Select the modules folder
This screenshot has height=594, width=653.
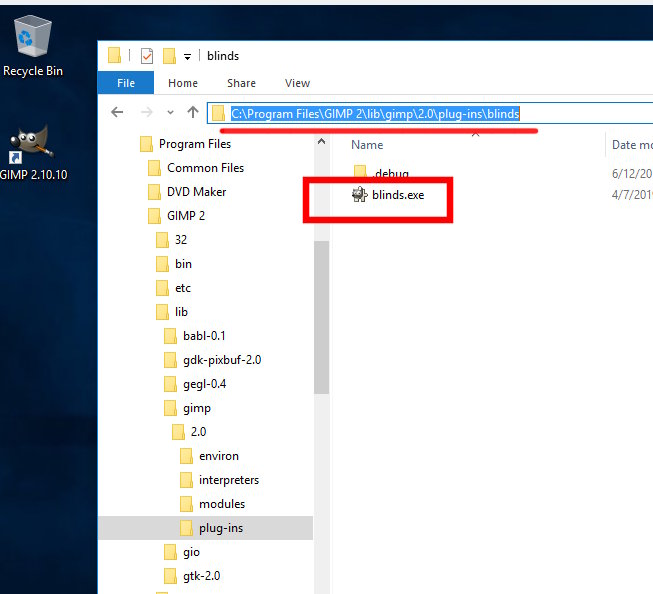point(212,504)
